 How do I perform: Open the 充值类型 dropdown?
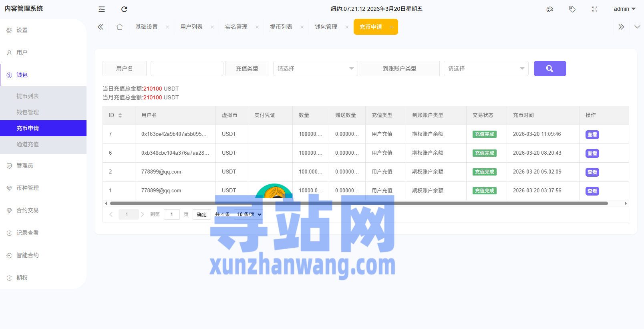[315, 69]
